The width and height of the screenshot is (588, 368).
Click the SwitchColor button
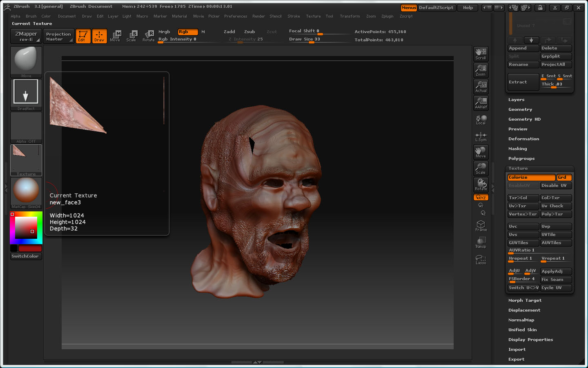pyautogui.click(x=26, y=256)
